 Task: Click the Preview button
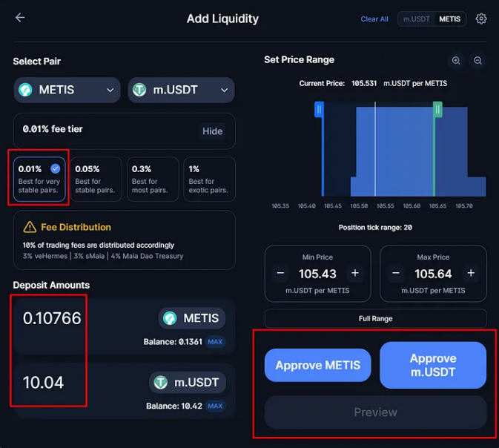point(375,412)
